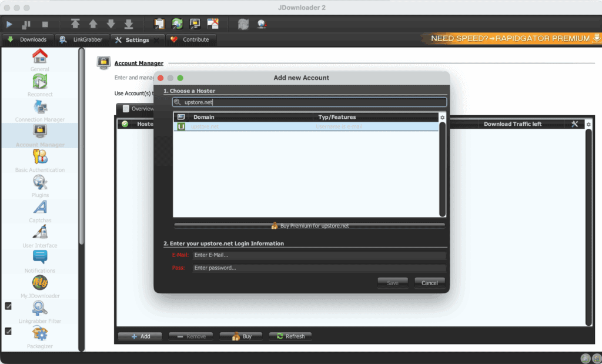The image size is (602, 364).
Task: Open Captchas settings in sidebar
Action: tap(40, 212)
